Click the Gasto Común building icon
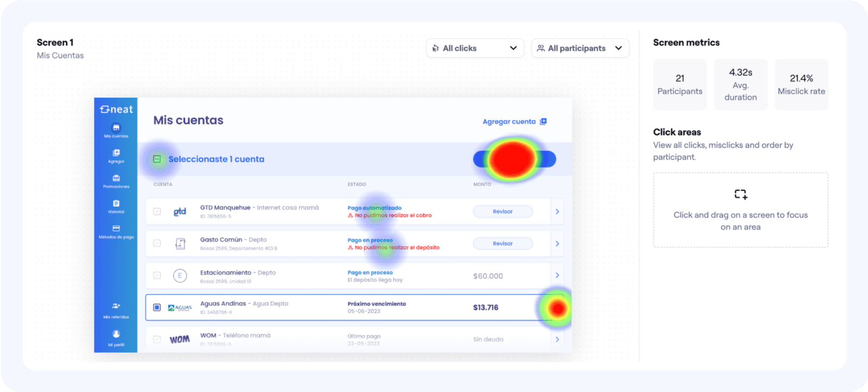This screenshot has width=868, height=392. coord(180,244)
